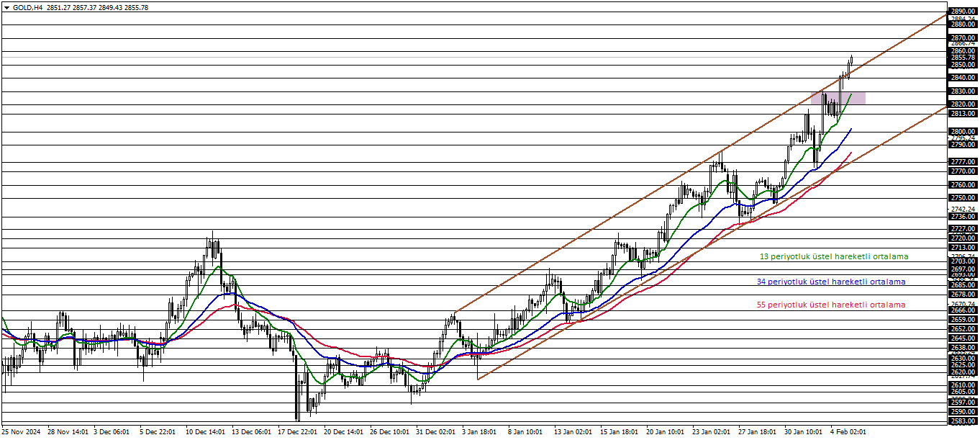The height and width of the screenshot is (440, 980).
Task: Click the '13 Jan 02:01' time axis label
Action: pyautogui.click(x=574, y=432)
